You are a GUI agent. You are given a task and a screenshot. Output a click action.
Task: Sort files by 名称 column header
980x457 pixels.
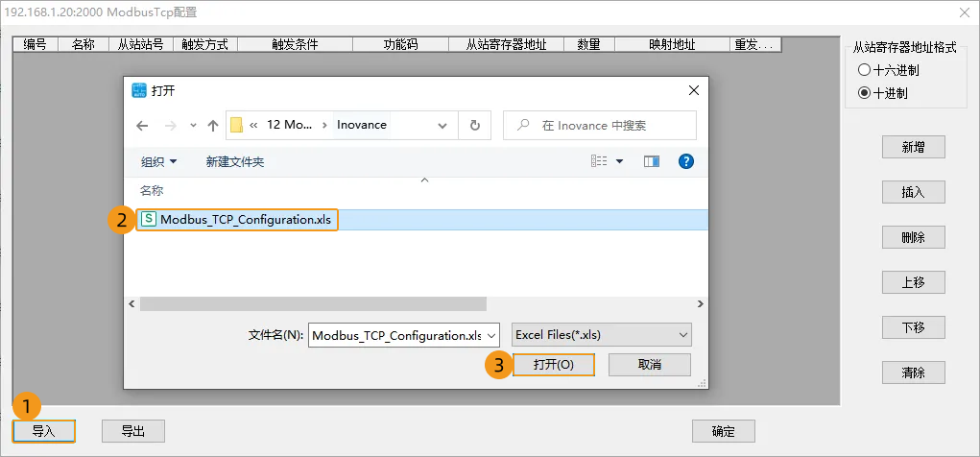click(152, 190)
